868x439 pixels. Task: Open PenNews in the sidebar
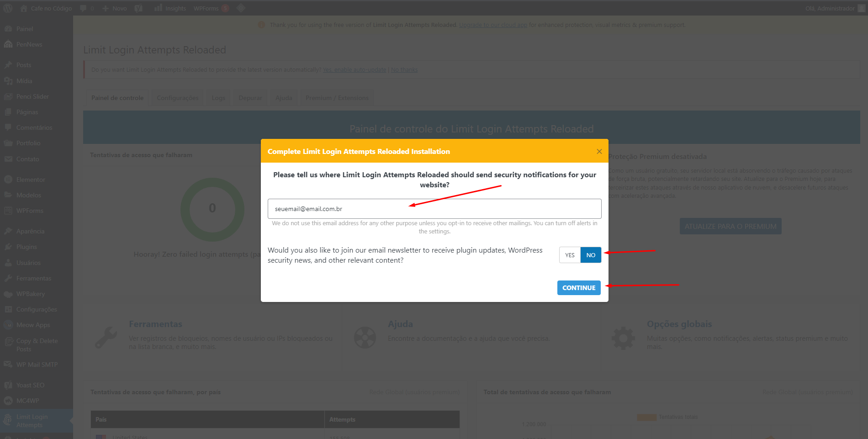pos(29,44)
